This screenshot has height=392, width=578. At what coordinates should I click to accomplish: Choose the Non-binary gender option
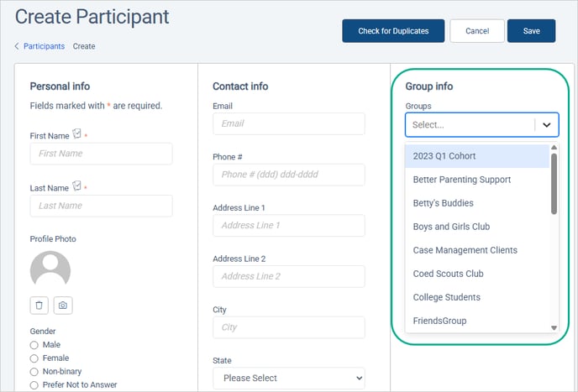[34, 372]
